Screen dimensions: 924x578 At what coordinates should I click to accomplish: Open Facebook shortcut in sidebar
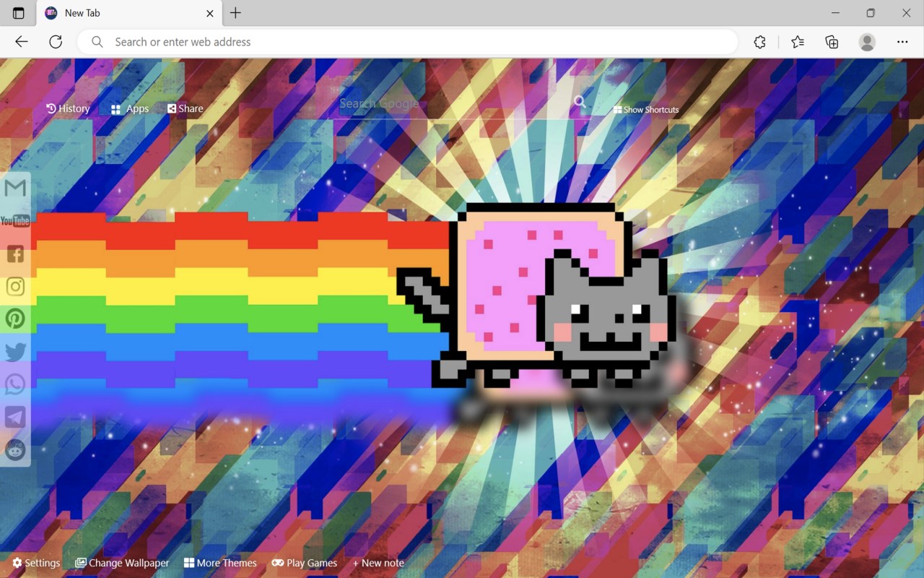[15, 254]
